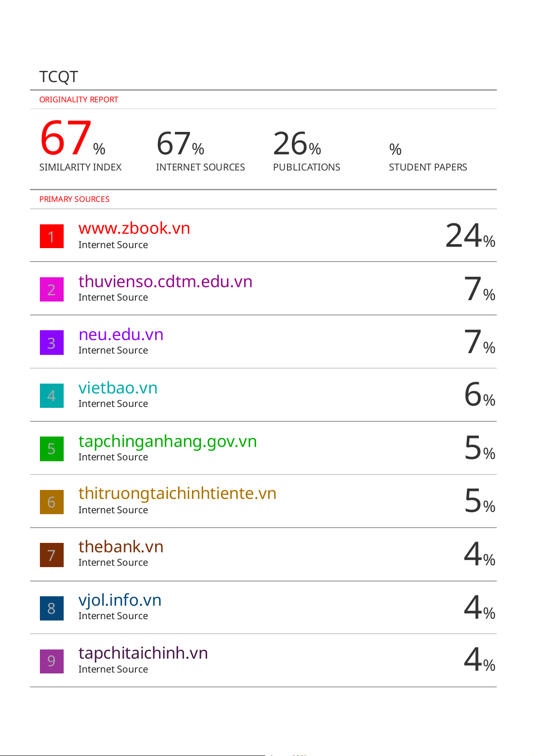Select the green source badge numbered 5

pos(52,448)
